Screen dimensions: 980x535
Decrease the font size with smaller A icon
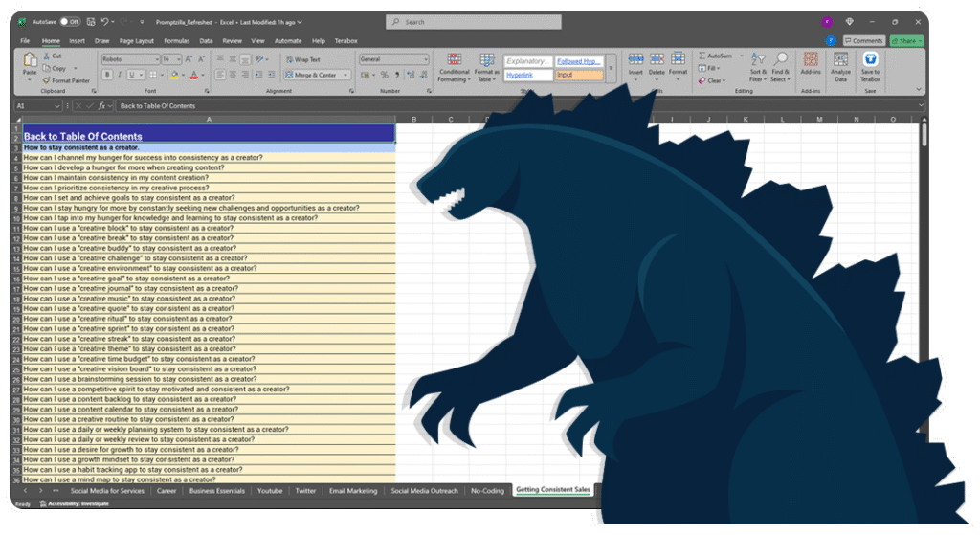pyautogui.click(x=201, y=59)
